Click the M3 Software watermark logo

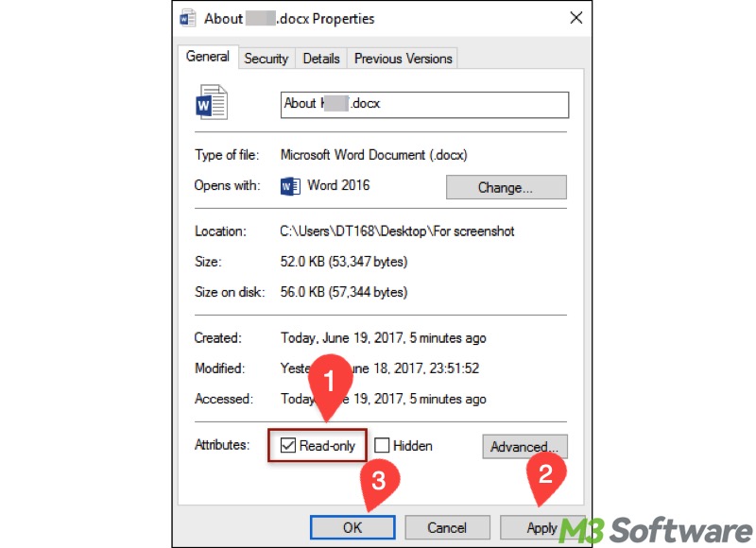[x=656, y=530]
